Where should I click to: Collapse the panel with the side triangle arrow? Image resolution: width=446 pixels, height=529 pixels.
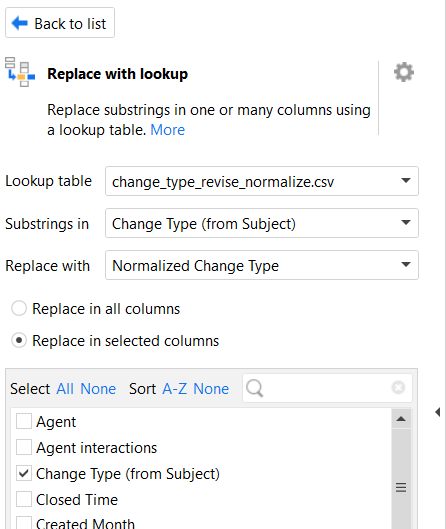click(x=438, y=412)
